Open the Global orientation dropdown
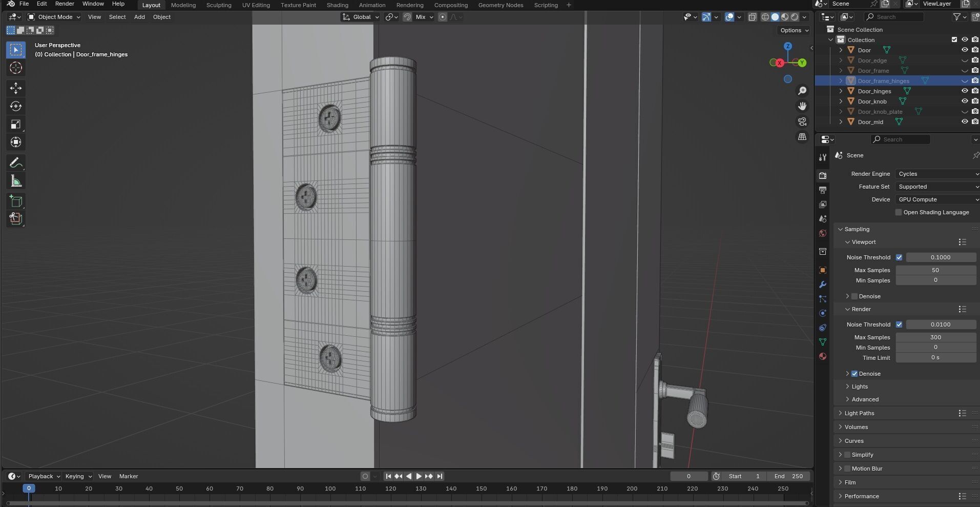This screenshot has height=507, width=980. tap(361, 17)
